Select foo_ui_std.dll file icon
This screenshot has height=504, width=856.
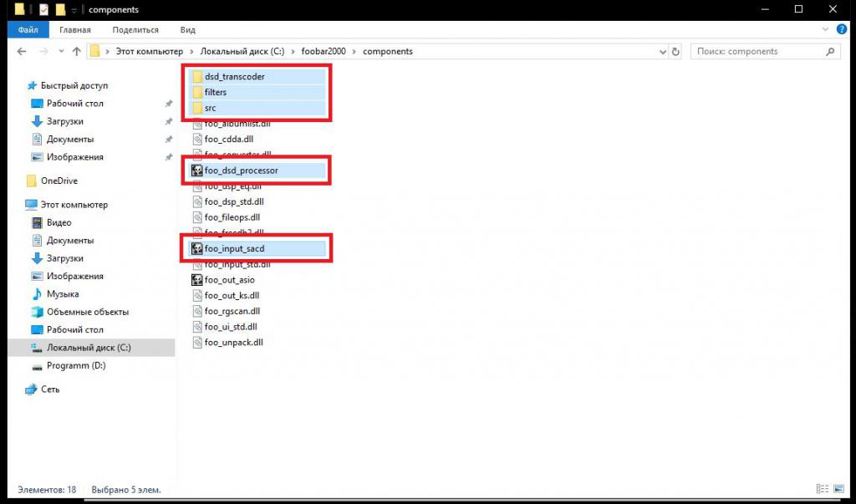coord(197,327)
